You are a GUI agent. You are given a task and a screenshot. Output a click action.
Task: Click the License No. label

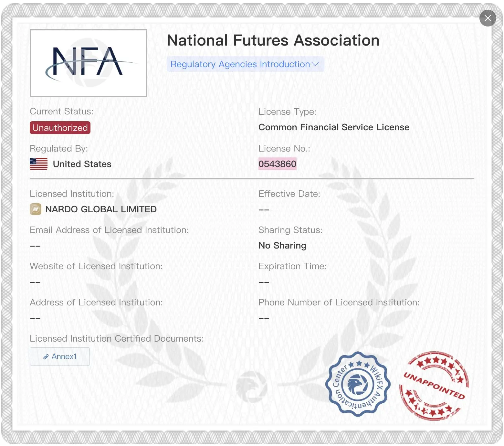coord(284,149)
